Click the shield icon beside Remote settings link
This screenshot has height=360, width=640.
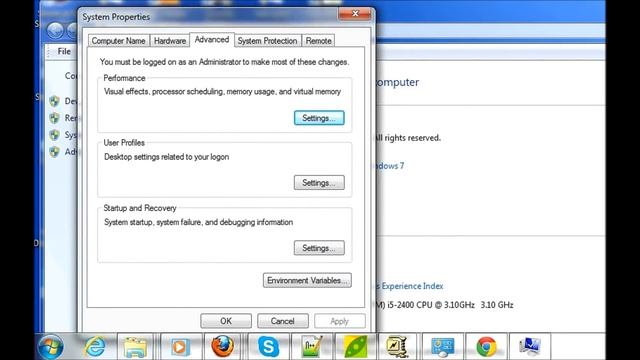(55, 118)
